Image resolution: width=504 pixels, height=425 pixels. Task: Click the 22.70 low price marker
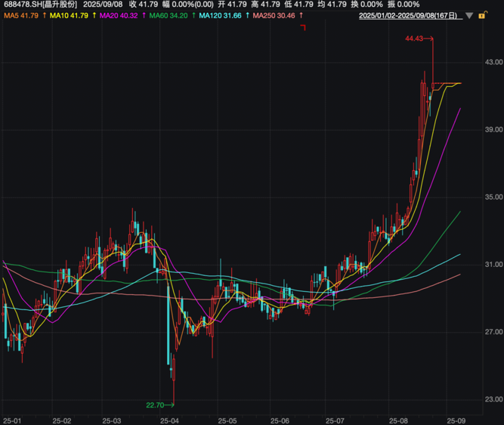(x=155, y=405)
